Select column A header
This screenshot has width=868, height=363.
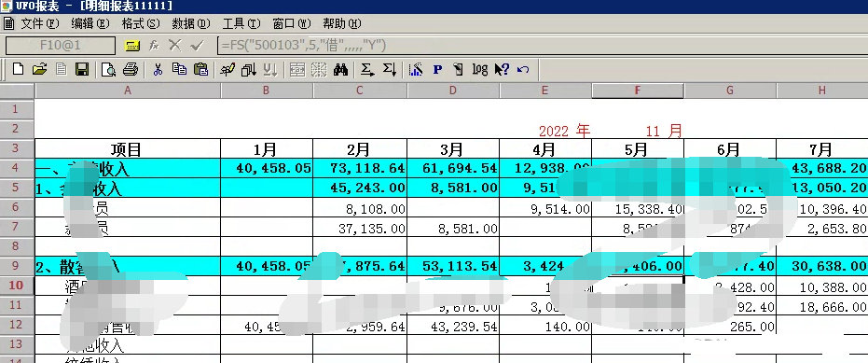pyautogui.click(x=128, y=91)
